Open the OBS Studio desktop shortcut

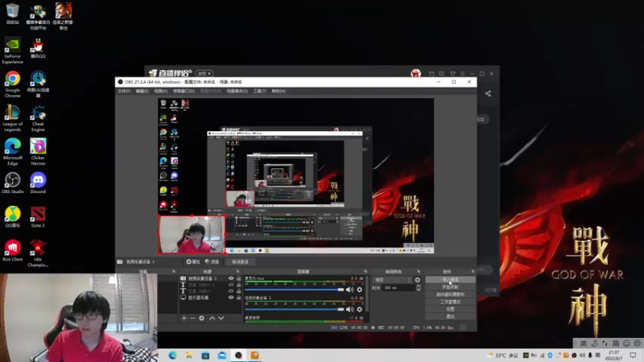point(12,183)
